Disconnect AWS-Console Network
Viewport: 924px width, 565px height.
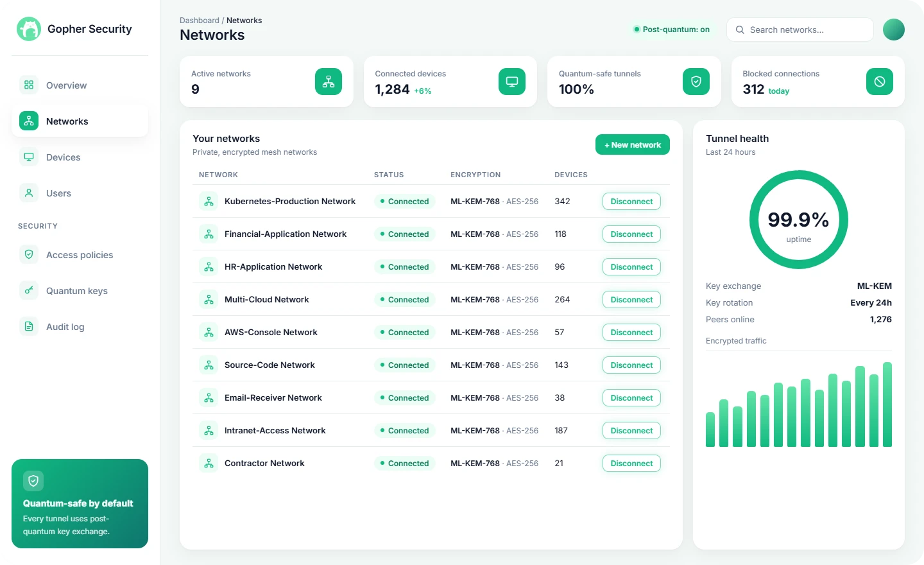point(631,332)
